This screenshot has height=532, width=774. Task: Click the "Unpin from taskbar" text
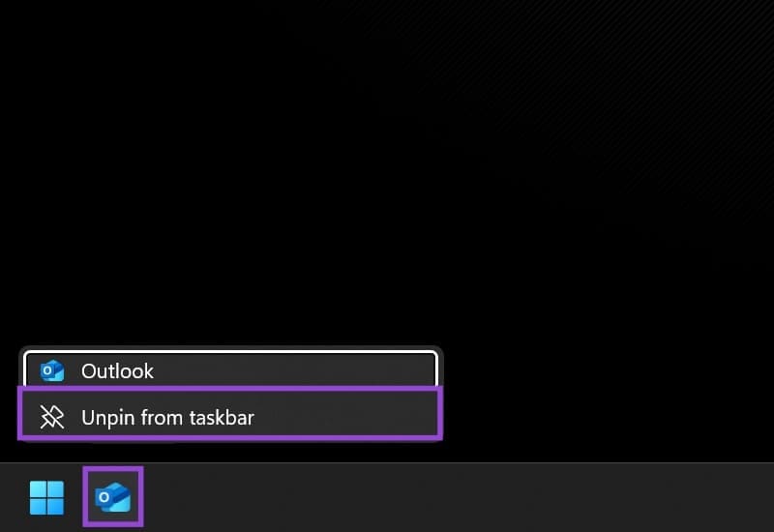[167, 418]
